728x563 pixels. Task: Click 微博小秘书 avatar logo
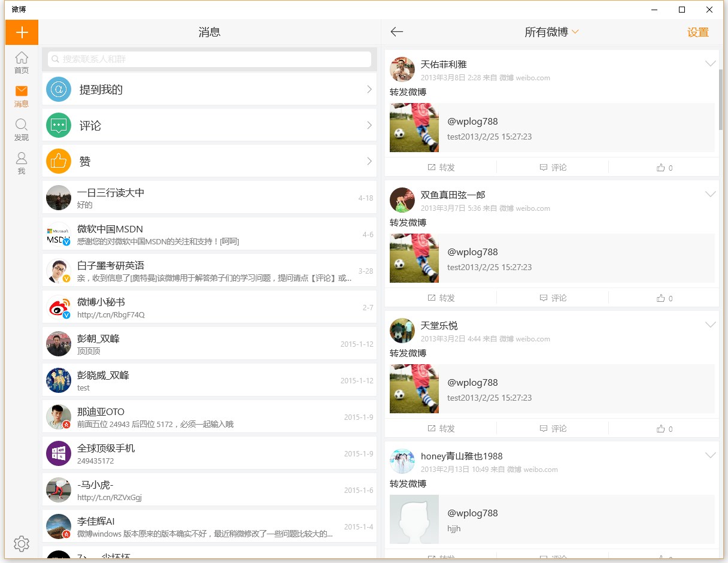tap(59, 307)
